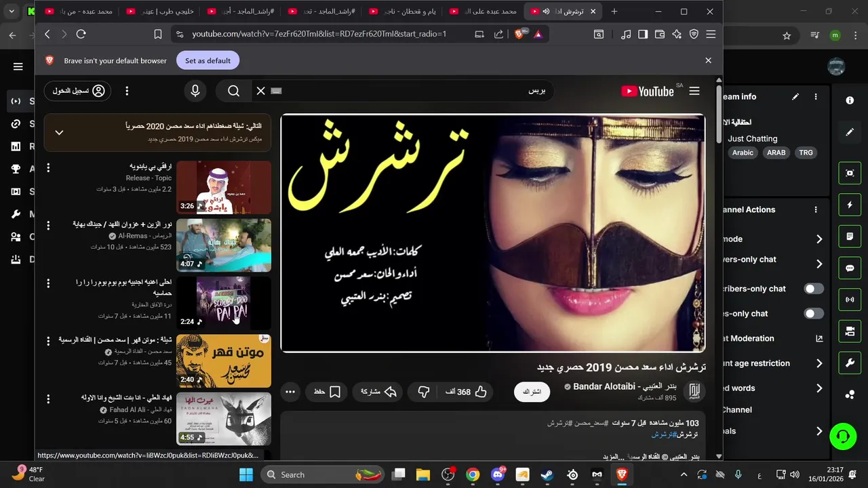
Task: Start YouTube voice search microphone
Action: (195, 91)
